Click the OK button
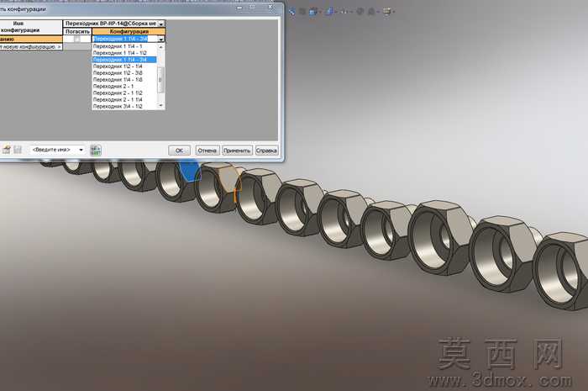 click(179, 151)
